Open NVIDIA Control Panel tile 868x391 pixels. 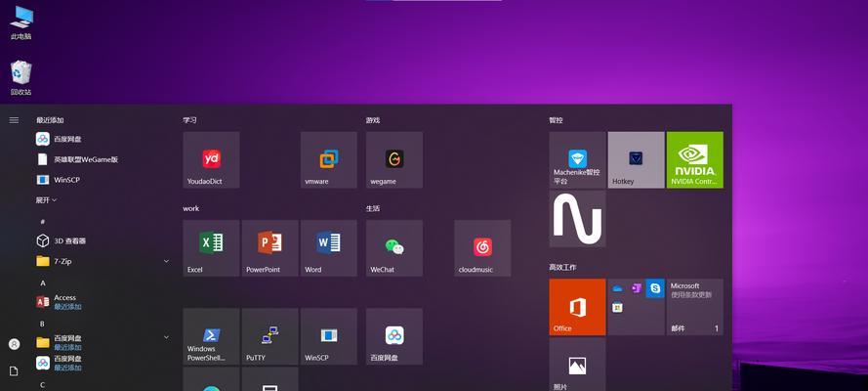tap(695, 160)
